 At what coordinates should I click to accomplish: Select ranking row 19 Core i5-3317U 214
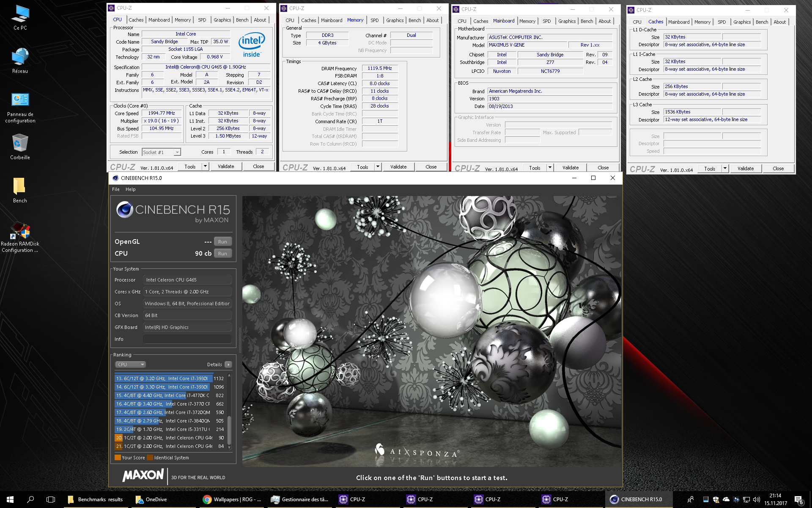170,429
